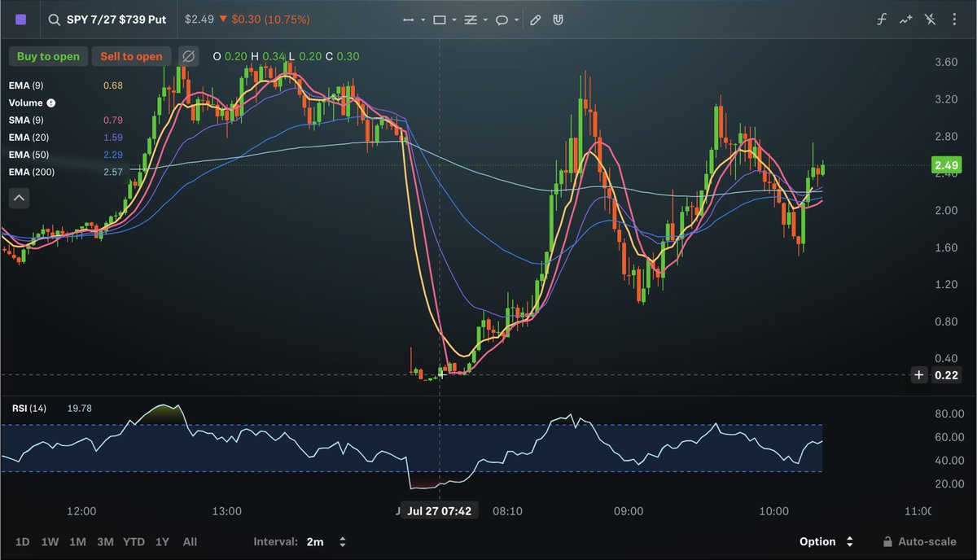Image resolution: width=977 pixels, height=560 pixels.
Task: Expand the comment tool dropdown arrow
Action: [517, 20]
